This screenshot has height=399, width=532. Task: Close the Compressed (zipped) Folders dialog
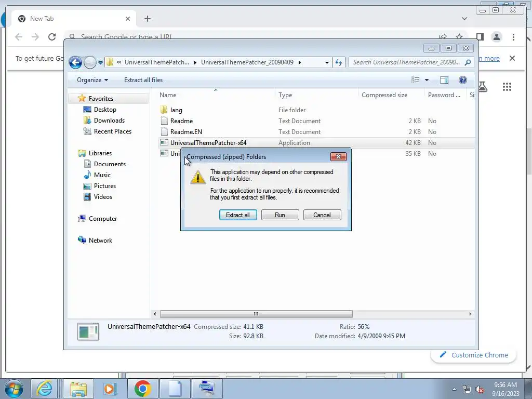(338, 156)
